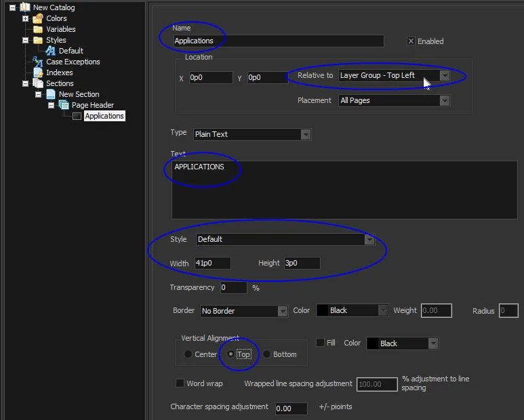This screenshot has width=524, height=420.
Task: Click the Fill color Black swatch
Action: pyautogui.click(x=373, y=343)
